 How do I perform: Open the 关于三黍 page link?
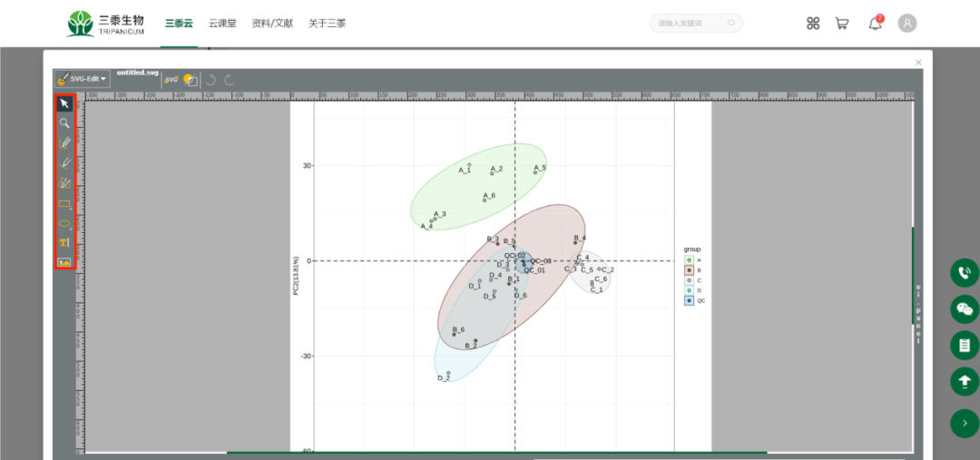[x=327, y=24]
